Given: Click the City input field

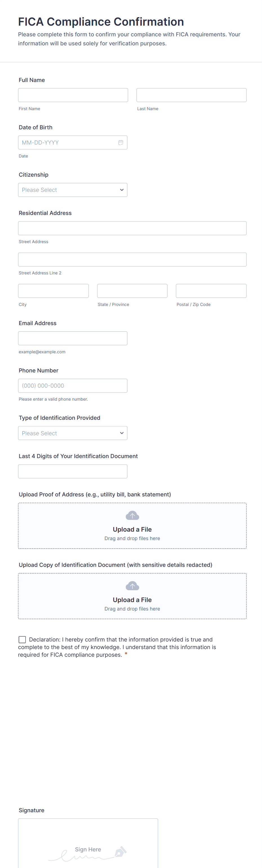Looking at the screenshot, I should (x=53, y=291).
